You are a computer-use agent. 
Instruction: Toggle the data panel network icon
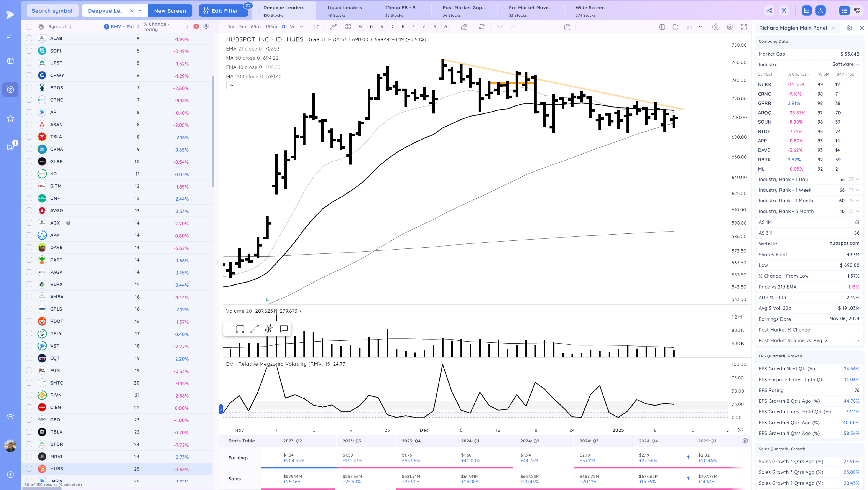click(820, 10)
